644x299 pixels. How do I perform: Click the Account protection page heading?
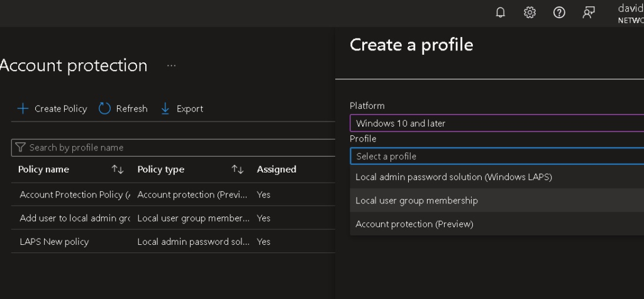pos(74,65)
